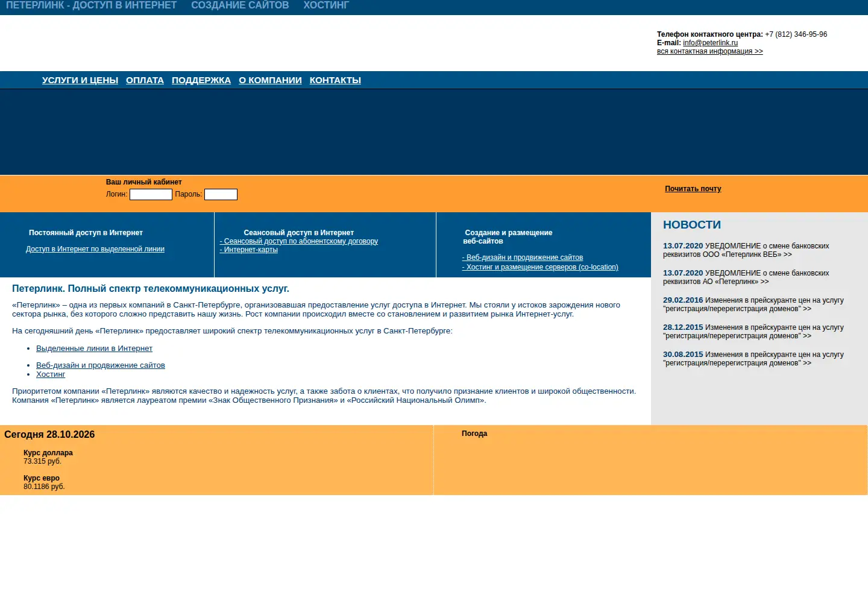Click Сегодня 28.10.2026 date text
This screenshot has height=603, width=868.
tap(49, 435)
